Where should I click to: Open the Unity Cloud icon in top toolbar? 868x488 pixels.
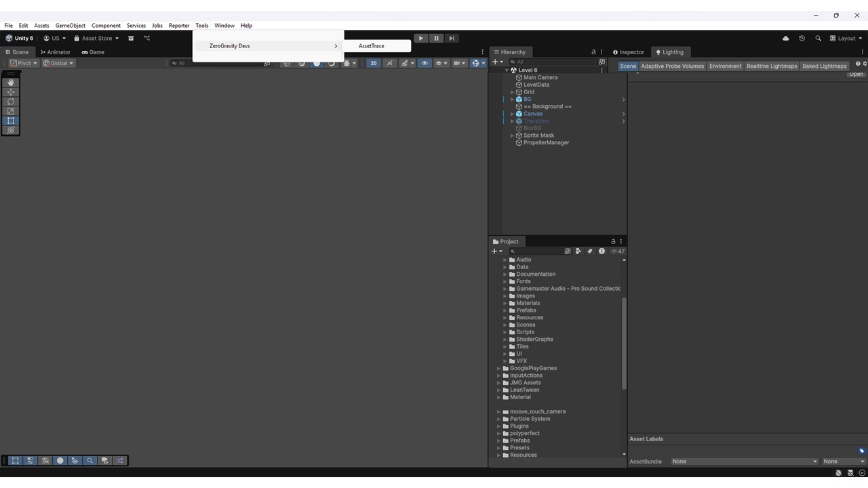(786, 39)
